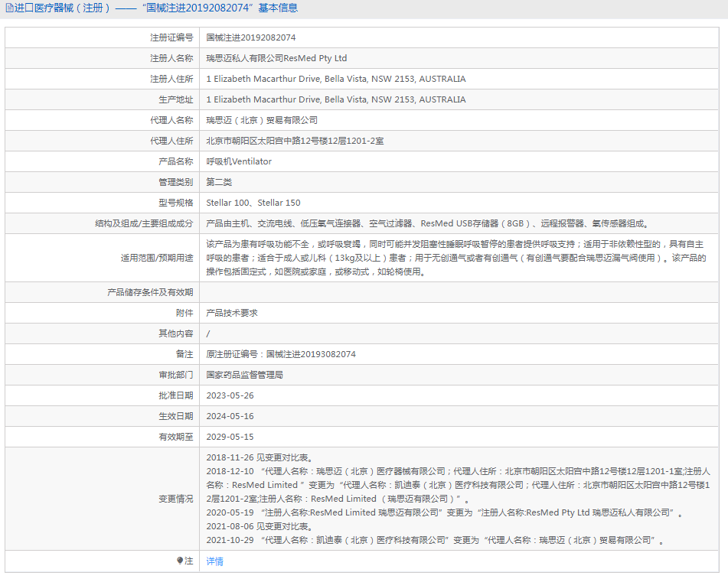Click the document icon before the page title
This screenshot has height=579, width=728.
click(x=11, y=8)
